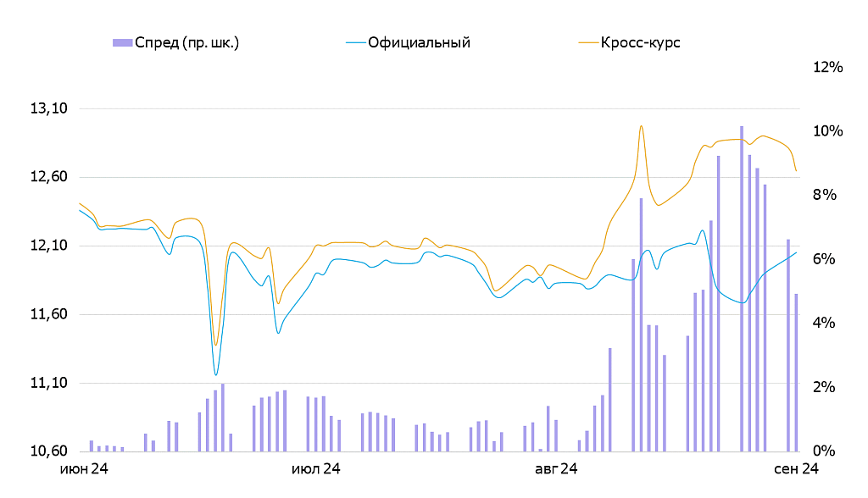The width and height of the screenshot is (868, 498).
Task: Click the 10,60 left axis value
Action: (x=48, y=451)
